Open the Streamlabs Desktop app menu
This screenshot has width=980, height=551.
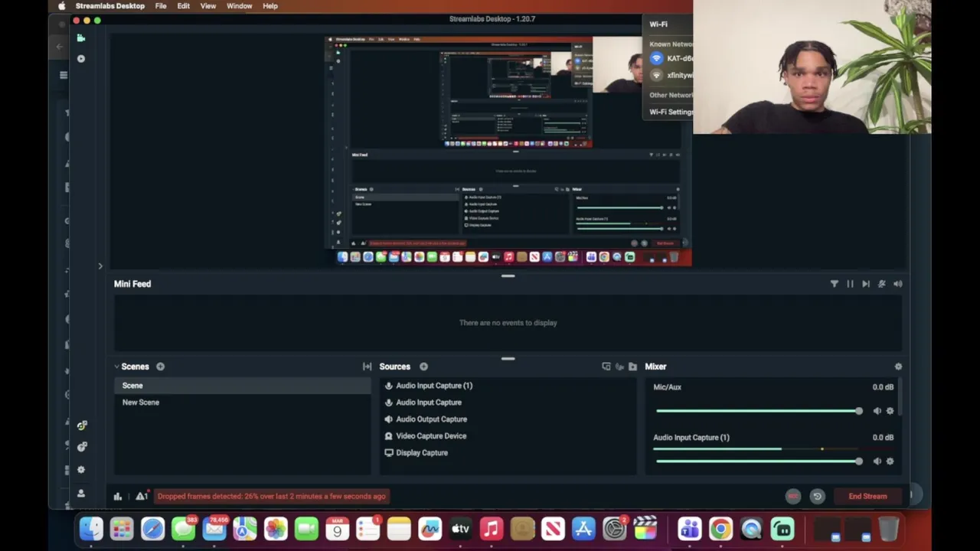109,6
